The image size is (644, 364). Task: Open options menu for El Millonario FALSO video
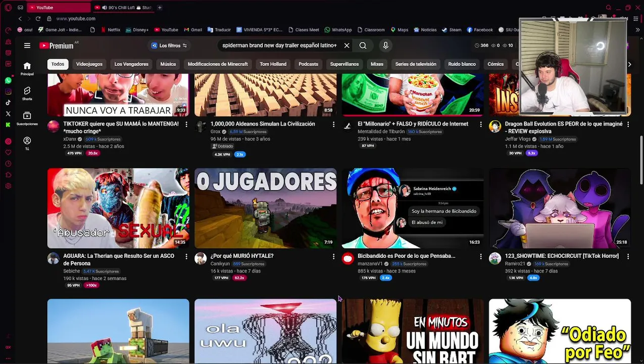coord(480,124)
